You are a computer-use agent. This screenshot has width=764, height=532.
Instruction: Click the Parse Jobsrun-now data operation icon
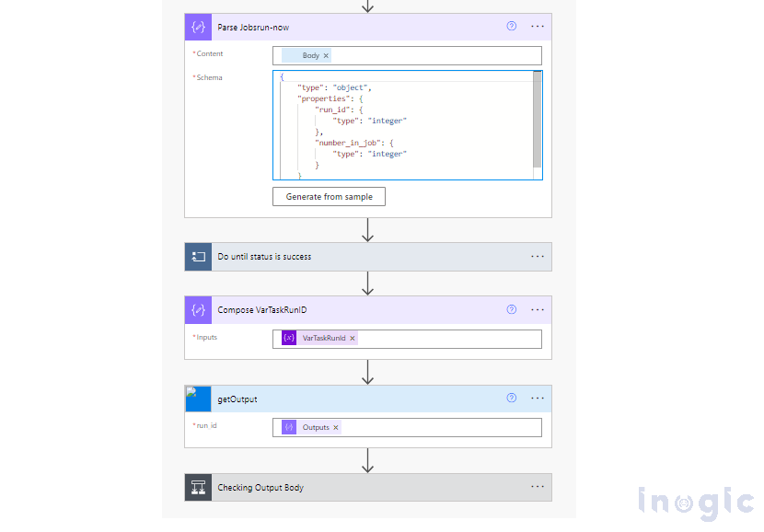tap(198, 27)
